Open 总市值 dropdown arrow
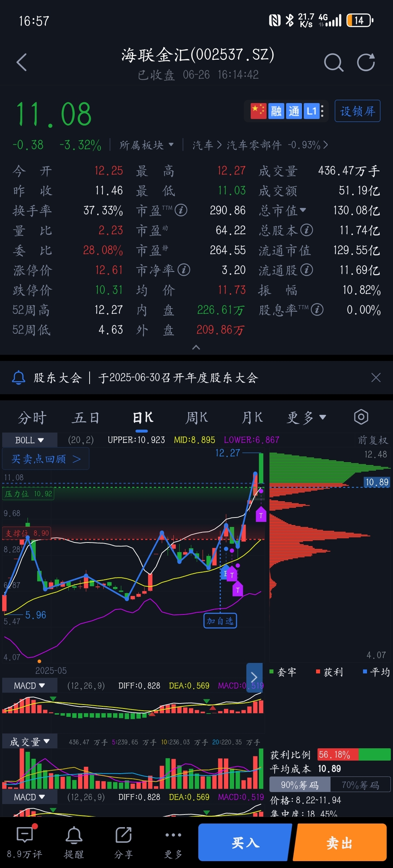 coord(303,210)
